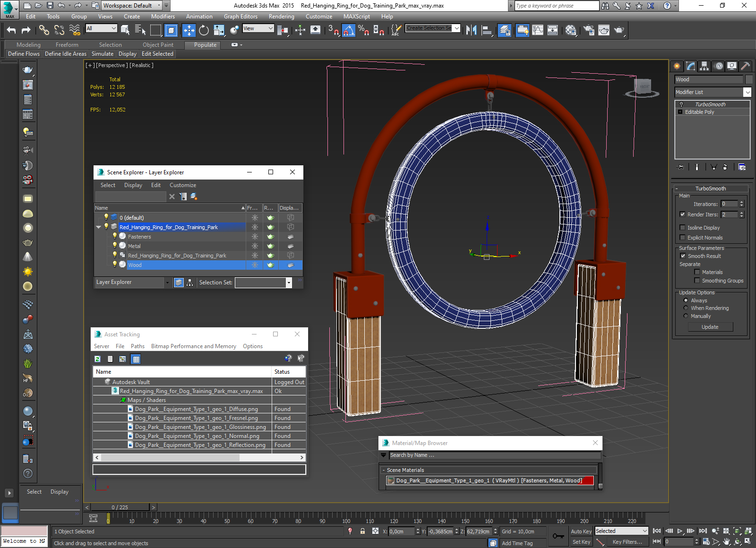Click the Redo arrow in main toolbar
756x548 pixels.
point(26,30)
